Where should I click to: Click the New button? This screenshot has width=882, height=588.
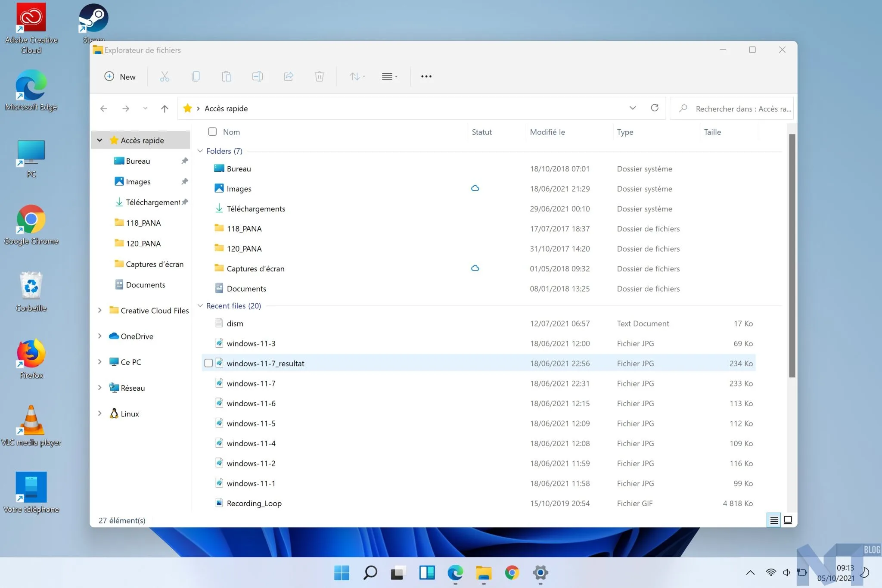(x=120, y=77)
